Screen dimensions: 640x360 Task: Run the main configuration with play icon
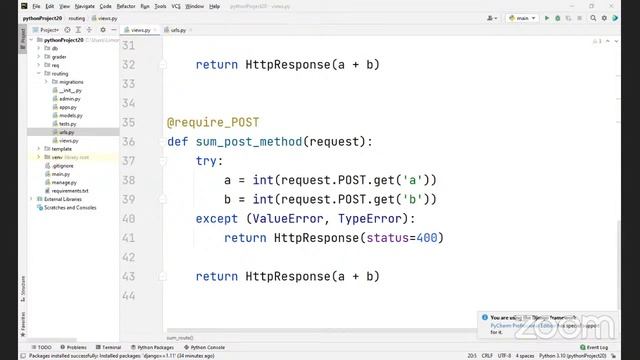547,18
